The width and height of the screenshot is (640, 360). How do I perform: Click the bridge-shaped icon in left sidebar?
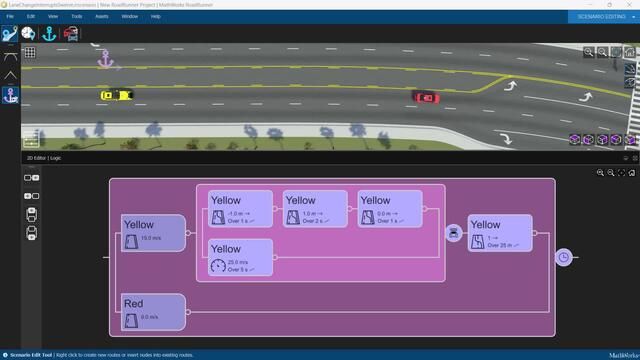(x=10, y=57)
